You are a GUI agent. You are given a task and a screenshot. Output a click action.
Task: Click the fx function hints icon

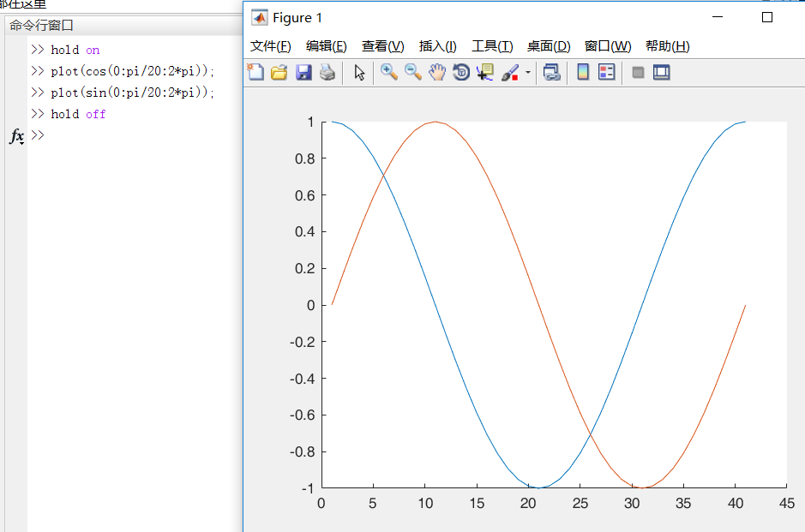pyautogui.click(x=15, y=135)
